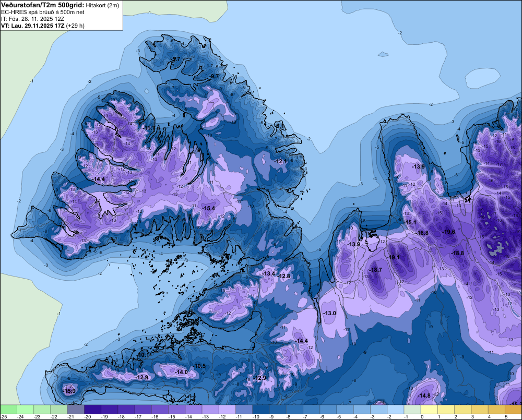Click the '-14.0' temperature label
Image resolution: width=522 pixels, height=420 pixels.
click(x=182, y=372)
